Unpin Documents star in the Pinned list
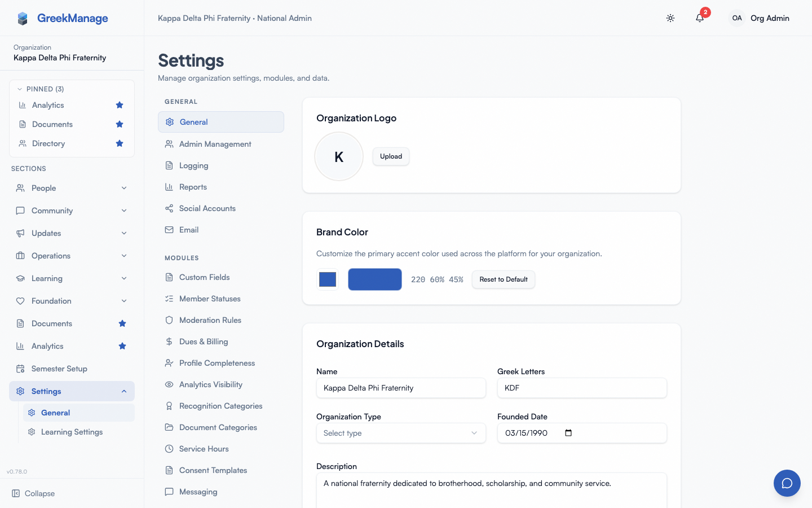The height and width of the screenshot is (508, 812). pos(120,124)
